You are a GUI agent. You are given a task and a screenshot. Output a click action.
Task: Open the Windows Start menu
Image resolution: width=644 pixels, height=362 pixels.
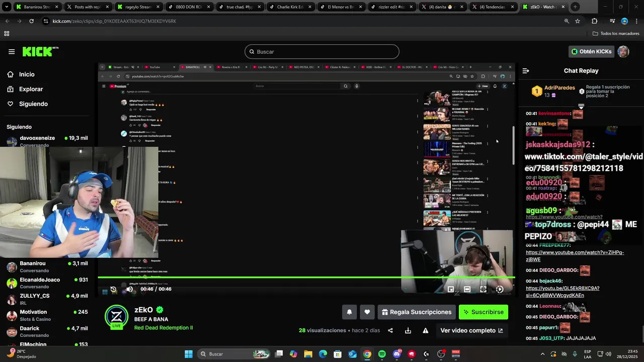tap(189, 354)
